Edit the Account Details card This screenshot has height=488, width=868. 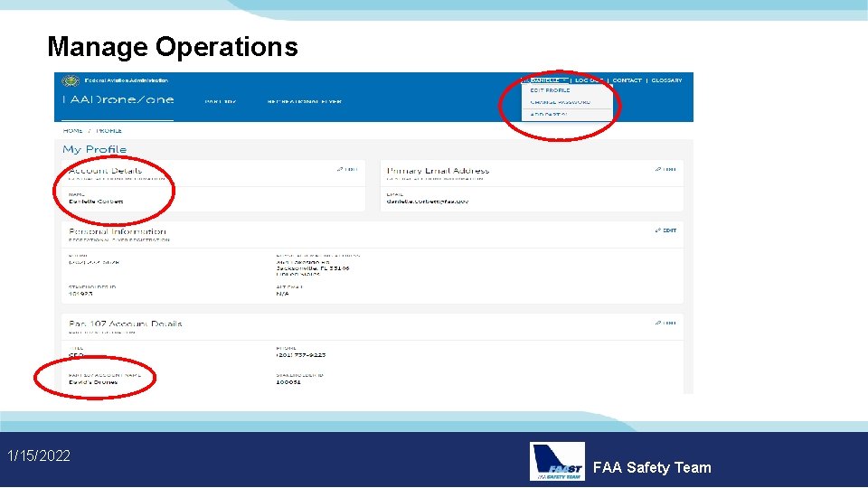(x=347, y=169)
